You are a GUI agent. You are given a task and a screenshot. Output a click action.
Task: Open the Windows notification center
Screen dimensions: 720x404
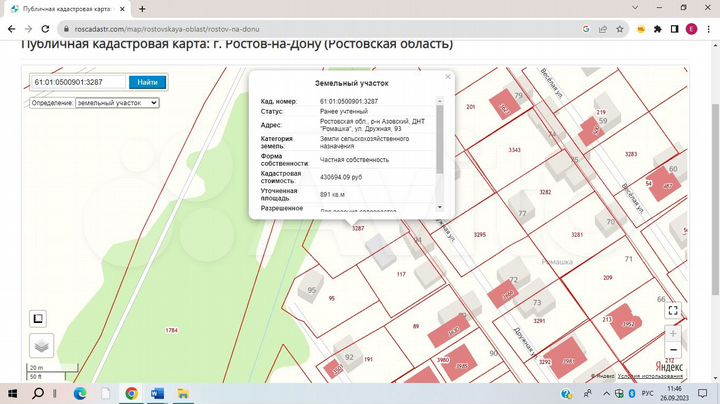702,393
